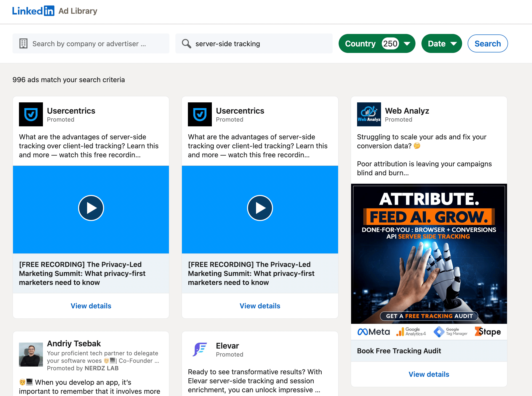532x396 pixels.
Task: View details of first Usercentrics ad
Action: tap(91, 306)
